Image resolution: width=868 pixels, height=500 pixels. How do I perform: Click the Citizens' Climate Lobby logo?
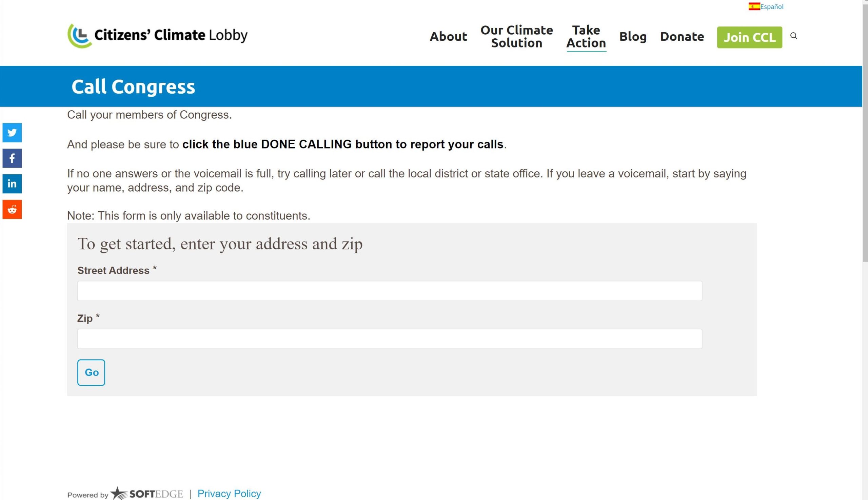tap(157, 35)
